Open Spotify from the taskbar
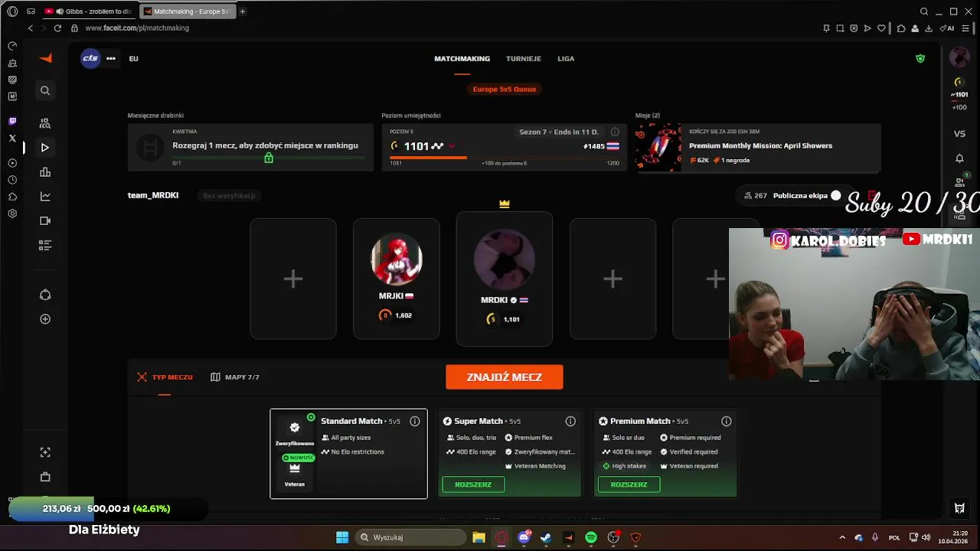 [591, 537]
